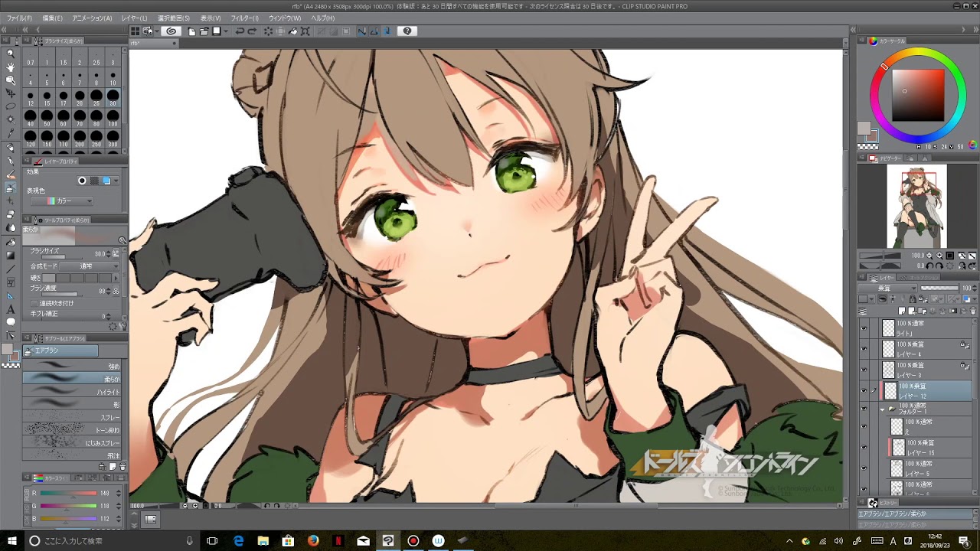Toggle visibility of レイヤー 12
Viewport: 980px width, 551px height.
point(864,390)
